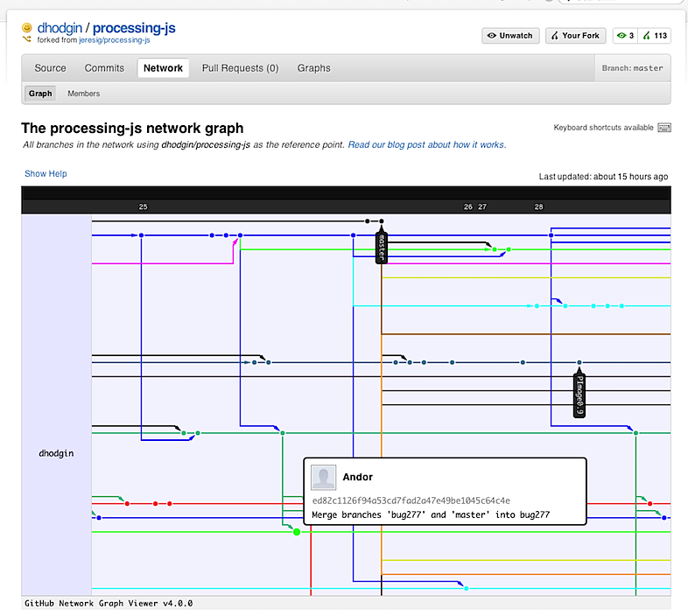Click the Your Fork button
The height and width of the screenshot is (616, 688).
[x=575, y=36]
